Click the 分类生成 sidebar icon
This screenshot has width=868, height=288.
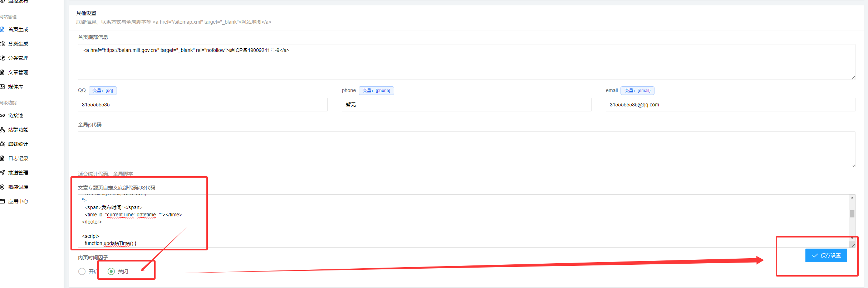[2, 44]
